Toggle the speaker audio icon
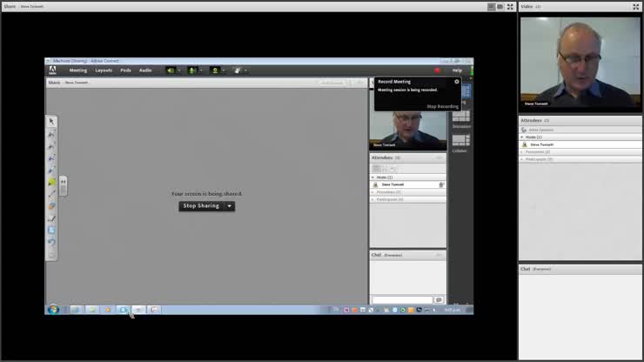 point(171,70)
